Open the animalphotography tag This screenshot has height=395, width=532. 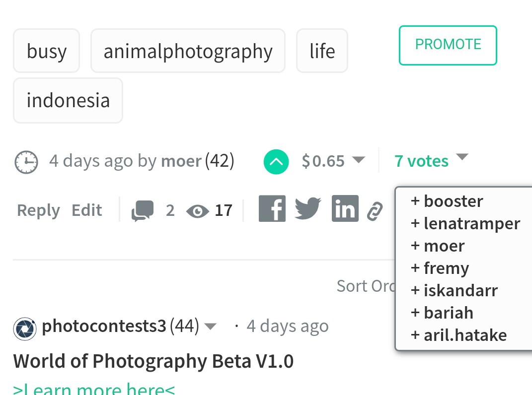click(188, 51)
